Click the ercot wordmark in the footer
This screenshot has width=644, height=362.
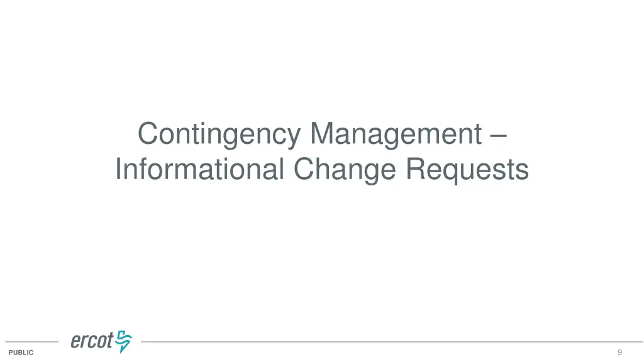[x=92, y=341]
